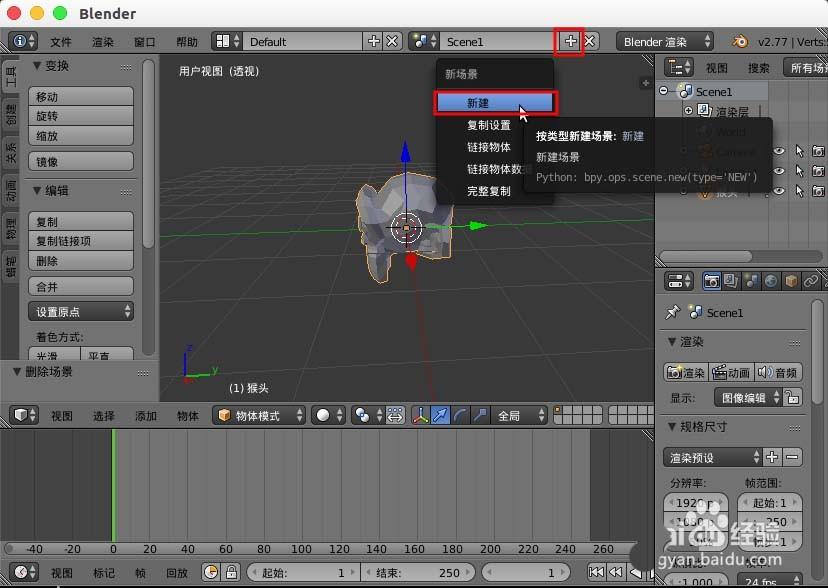Toggle Camera renderability in the outliner

coord(818,151)
